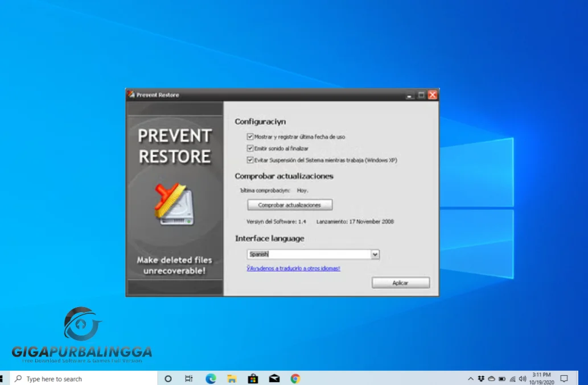This screenshot has height=385, width=588.
Task: Open Microsoft Store from taskbar
Action: [253, 379]
